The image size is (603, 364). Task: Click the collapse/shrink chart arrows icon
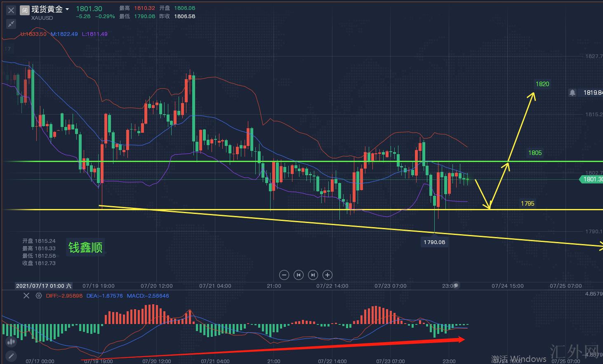point(11,24)
